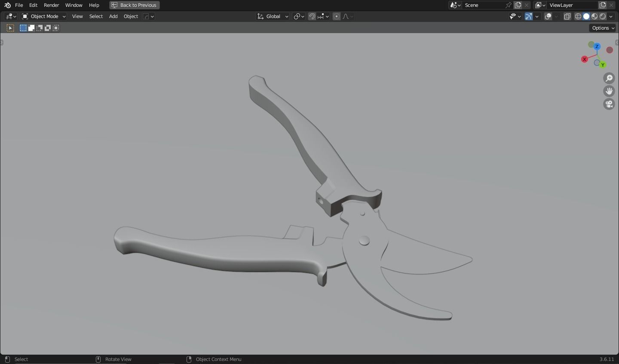This screenshot has width=619, height=364.
Task: Choose Extend existing selection mode
Action: click(x=31, y=28)
